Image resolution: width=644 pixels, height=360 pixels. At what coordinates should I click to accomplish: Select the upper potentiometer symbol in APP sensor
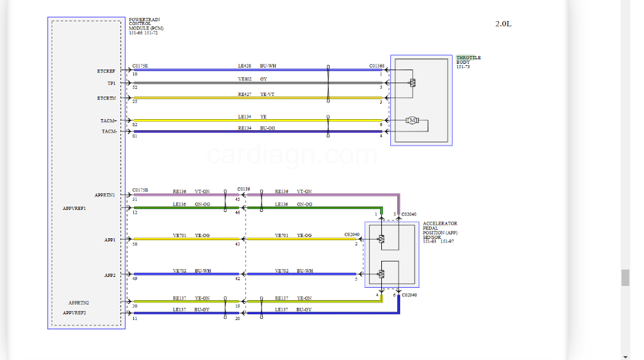click(381, 240)
